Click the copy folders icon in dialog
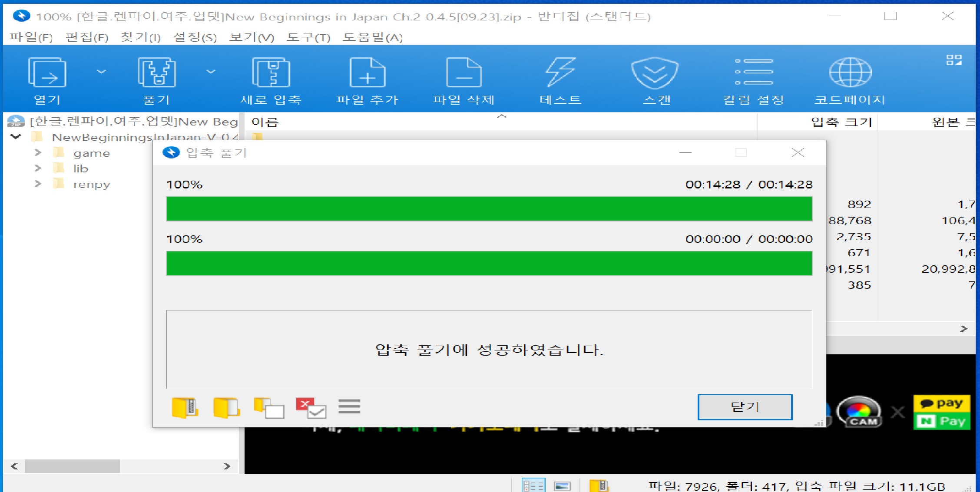Viewport: 980px width, 492px height. tap(269, 408)
